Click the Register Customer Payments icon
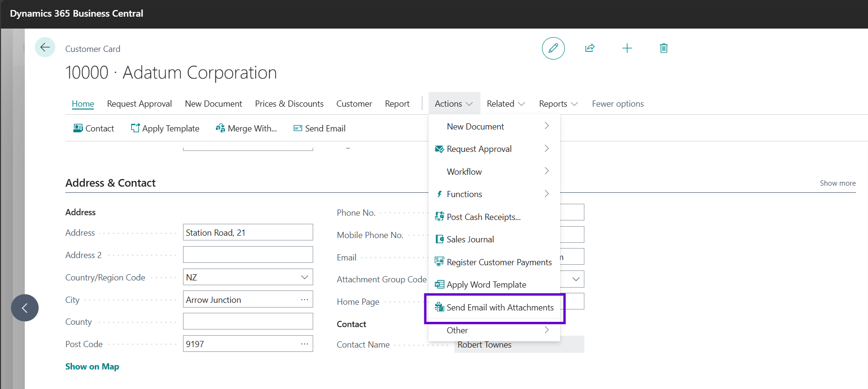This screenshot has height=389, width=868. click(x=439, y=262)
